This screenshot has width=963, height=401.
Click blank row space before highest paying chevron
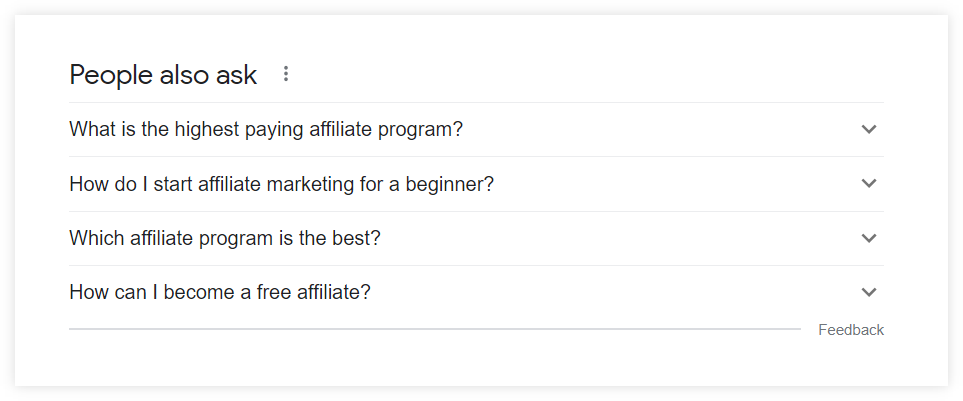pos(660,129)
